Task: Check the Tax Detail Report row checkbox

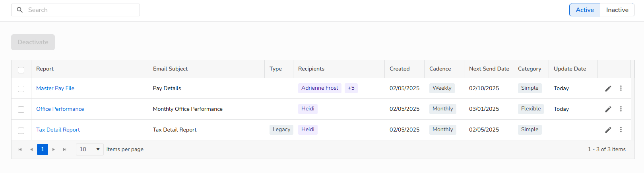Action: click(21, 130)
